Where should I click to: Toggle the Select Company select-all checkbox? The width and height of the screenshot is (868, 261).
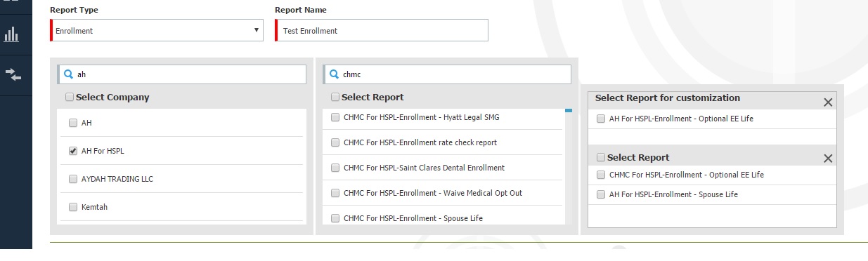[70, 98]
